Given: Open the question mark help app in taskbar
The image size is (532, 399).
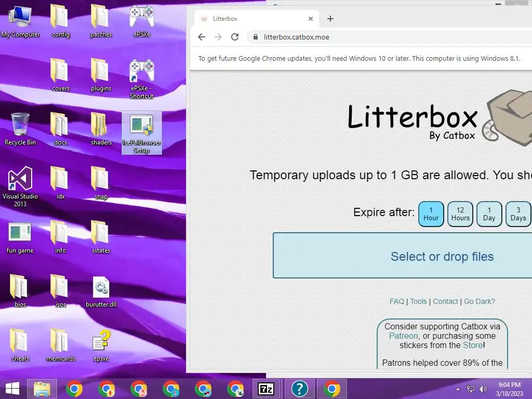Looking at the screenshot, I should (299, 389).
